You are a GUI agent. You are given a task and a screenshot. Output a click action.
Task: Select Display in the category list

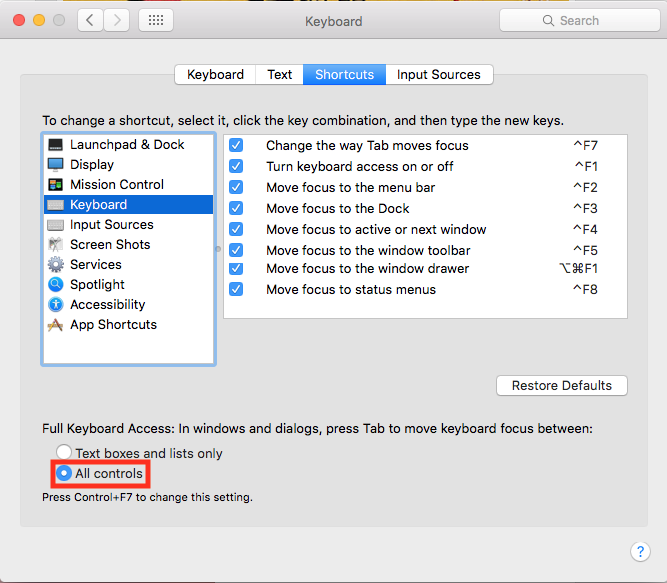[x=128, y=165]
